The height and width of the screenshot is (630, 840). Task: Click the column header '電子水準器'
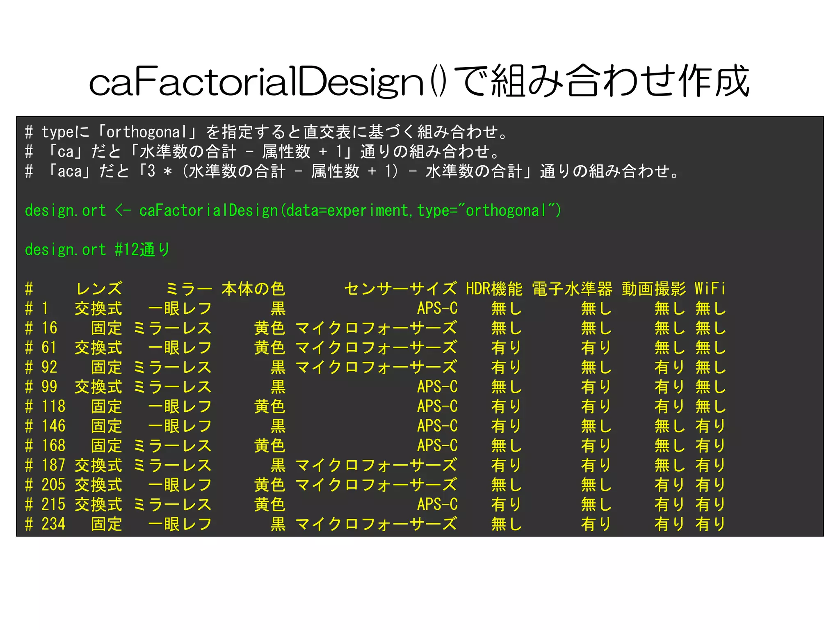pyautogui.click(x=572, y=289)
